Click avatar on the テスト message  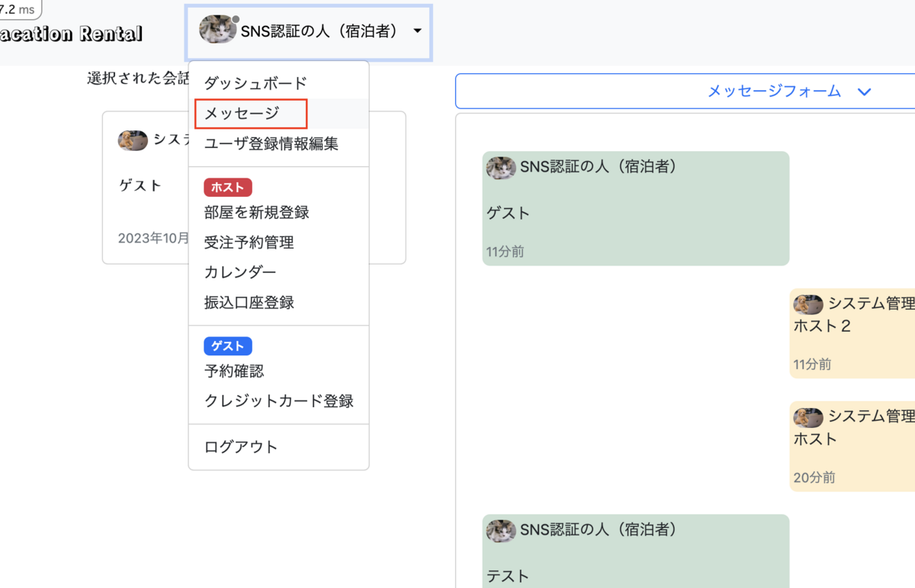click(501, 531)
